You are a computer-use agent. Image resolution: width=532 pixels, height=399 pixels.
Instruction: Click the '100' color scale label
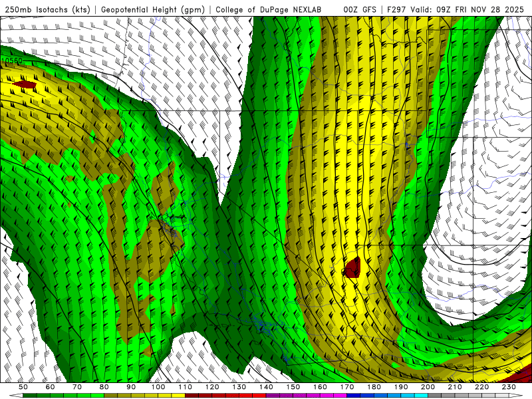158,387
